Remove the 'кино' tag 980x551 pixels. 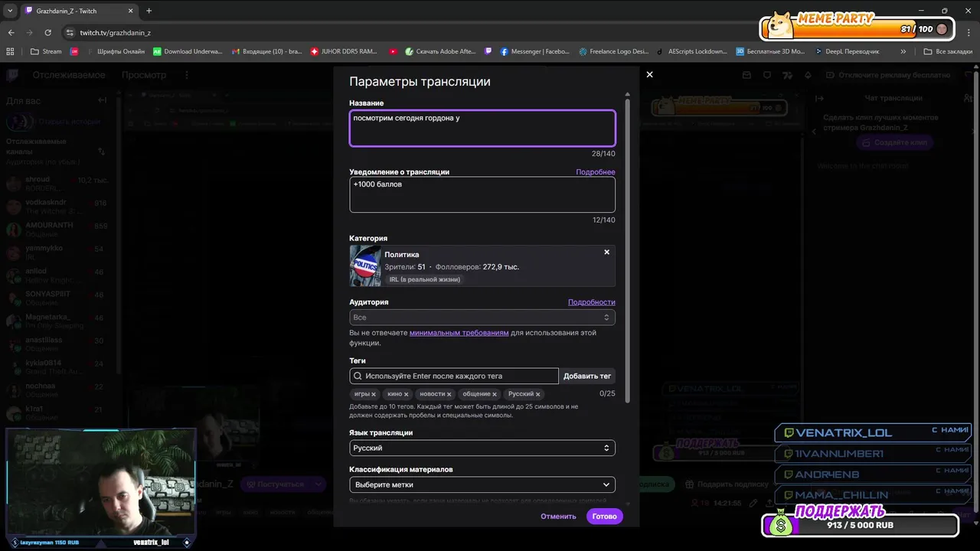(406, 394)
